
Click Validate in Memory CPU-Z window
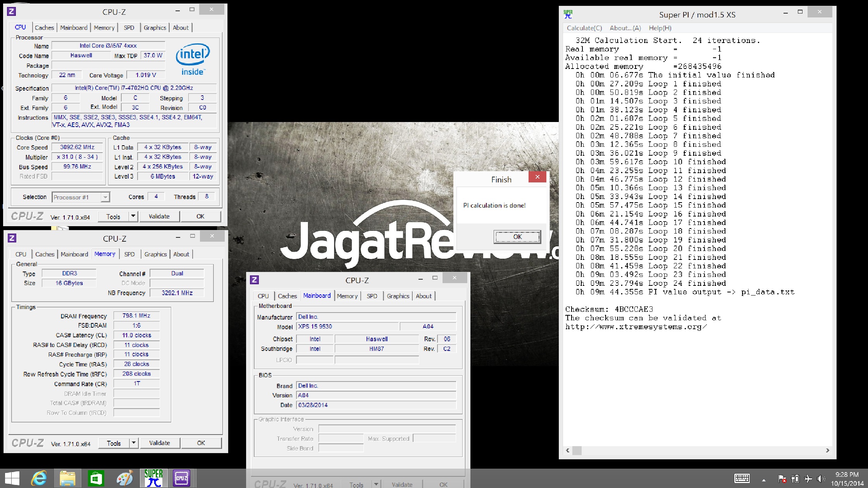pos(160,443)
